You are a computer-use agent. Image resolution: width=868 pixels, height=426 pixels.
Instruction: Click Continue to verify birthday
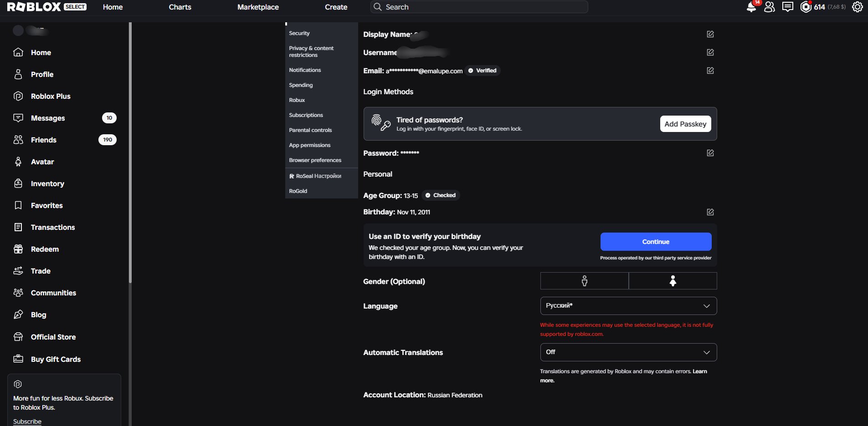pos(656,242)
